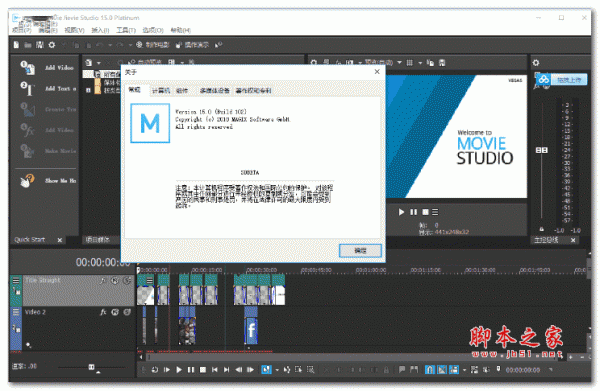Click the Save project icon in main toolbar
This screenshot has height=391, width=600.
coord(40,45)
